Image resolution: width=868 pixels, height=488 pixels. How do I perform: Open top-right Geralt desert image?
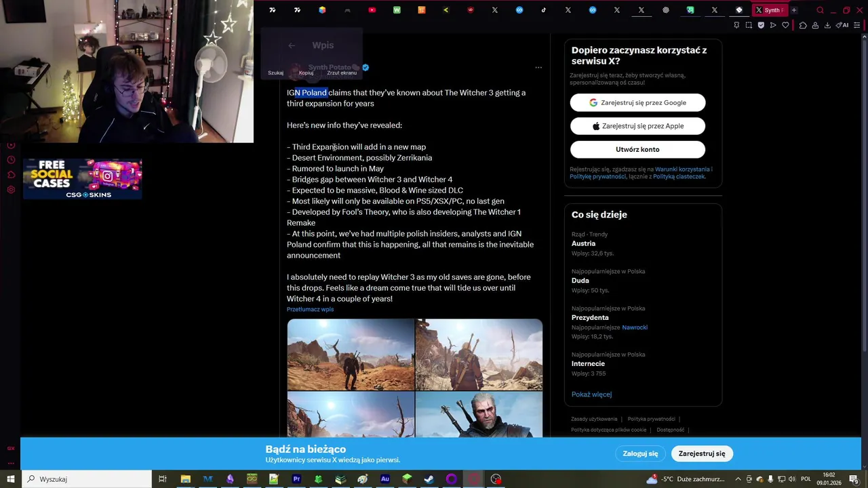(x=479, y=354)
